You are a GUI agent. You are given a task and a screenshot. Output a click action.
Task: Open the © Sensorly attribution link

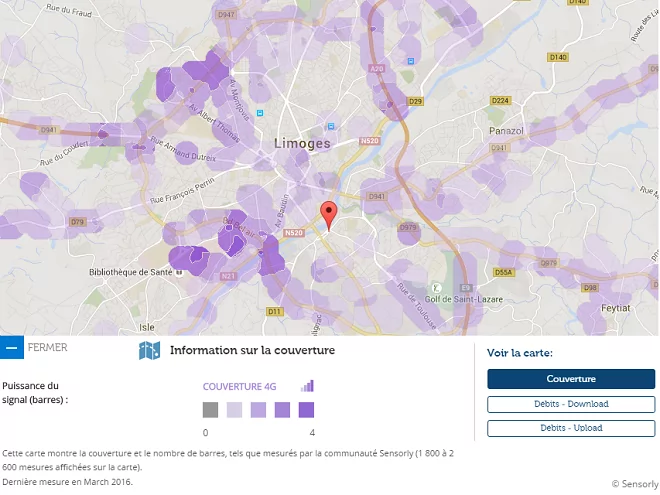(x=634, y=485)
